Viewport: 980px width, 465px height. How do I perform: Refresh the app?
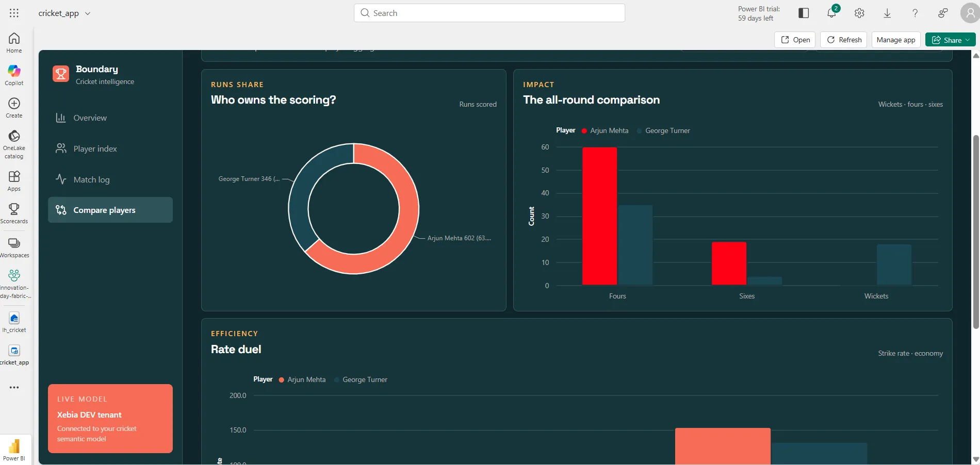(844, 40)
